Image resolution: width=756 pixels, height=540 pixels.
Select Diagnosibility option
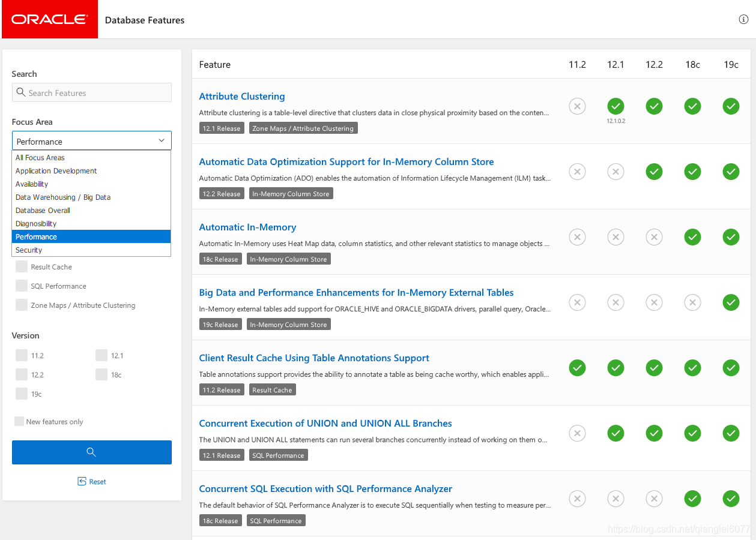tap(91, 224)
